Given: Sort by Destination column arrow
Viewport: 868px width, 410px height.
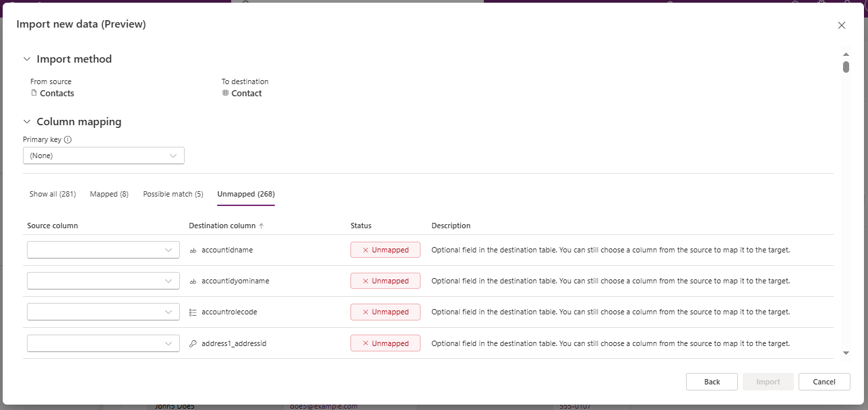Looking at the screenshot, I should pyautogui.click(x=261, y=226).
